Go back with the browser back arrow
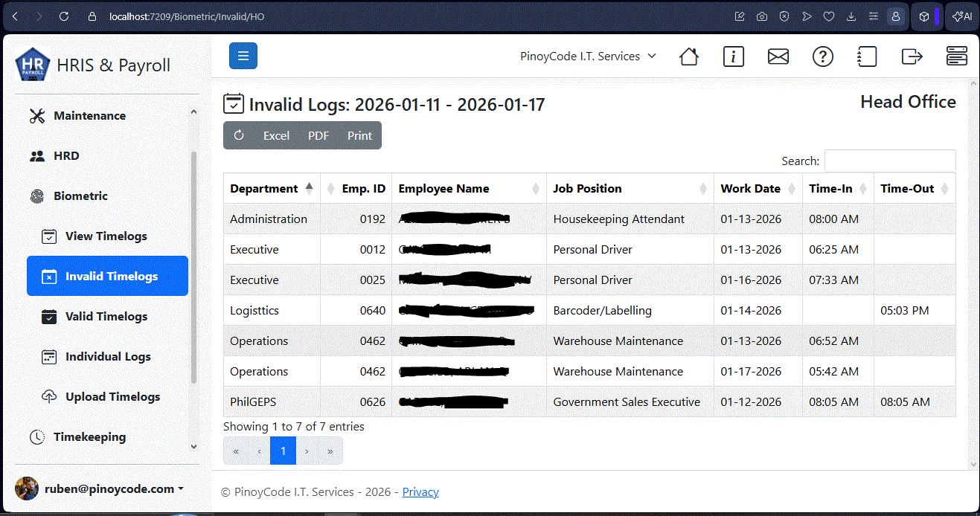Viewport: 980px width, 516px height. [15, 16]
